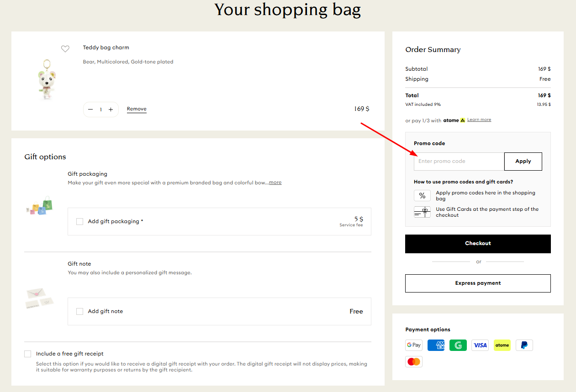Select the American Express payment icon
Viewport: 576px width, 392px height.
(x=436, y=345)
